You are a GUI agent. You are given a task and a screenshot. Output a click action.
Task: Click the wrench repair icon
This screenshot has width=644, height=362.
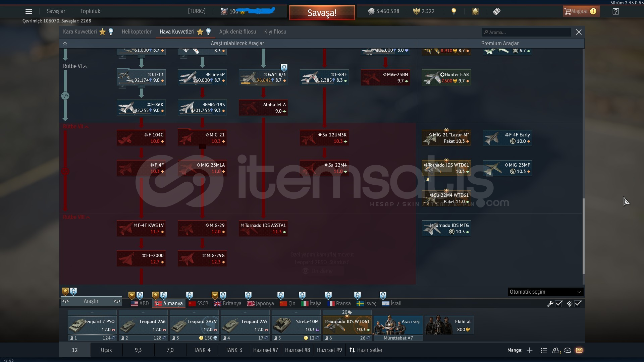pyautogui.click(x=550, y=304)
